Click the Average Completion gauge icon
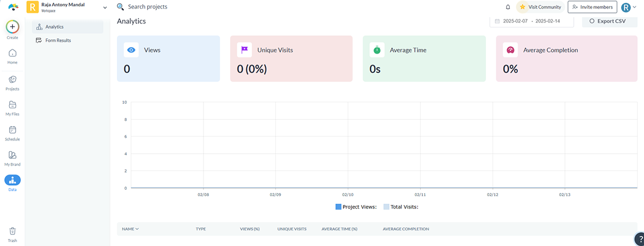This screenshot has width=644, height=246. [510, 50]
